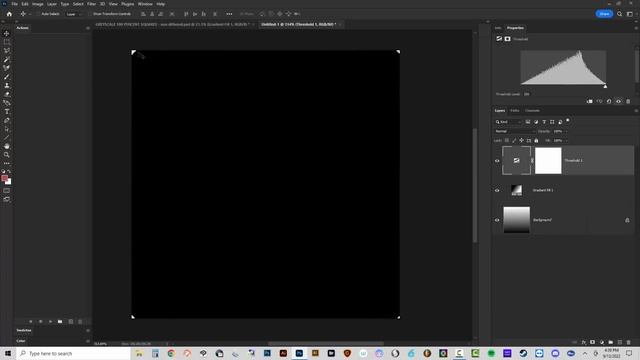Viewport: 640px width, 360px height.
Task: Select the Background layer thumbnail
Action: tap(516, 220)
